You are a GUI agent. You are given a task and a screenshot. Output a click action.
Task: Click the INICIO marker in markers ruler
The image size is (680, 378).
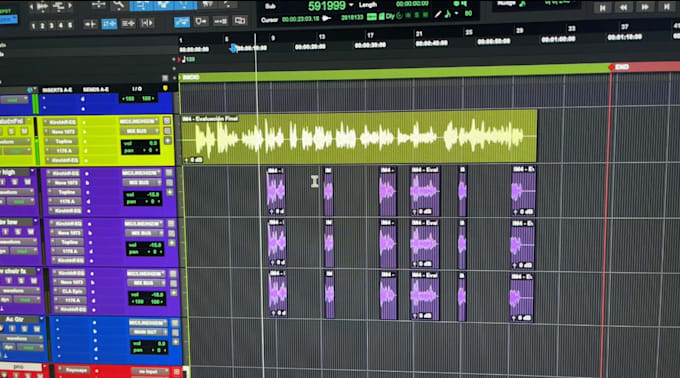[190, 78]
